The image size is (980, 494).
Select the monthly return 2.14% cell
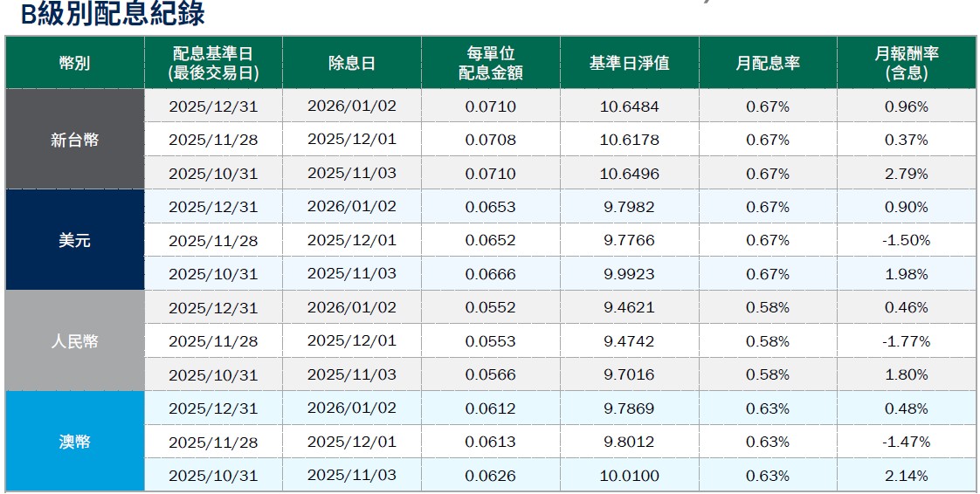tap(906, 476)
